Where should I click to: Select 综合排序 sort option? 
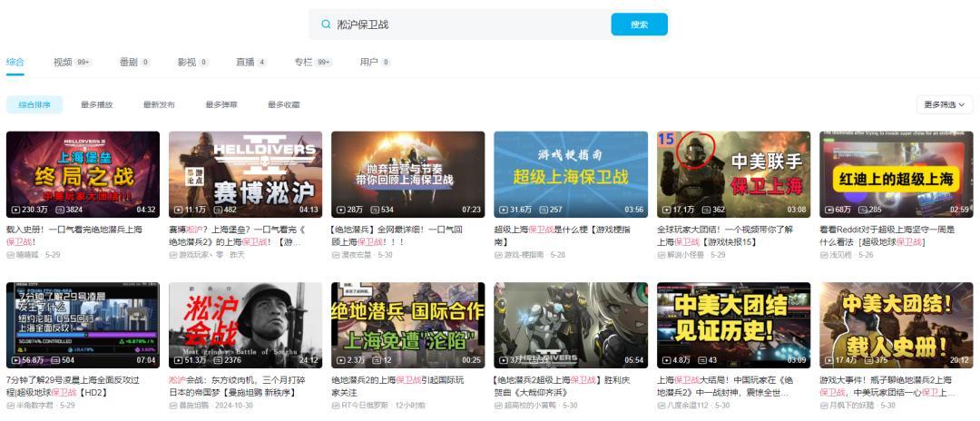34,105
